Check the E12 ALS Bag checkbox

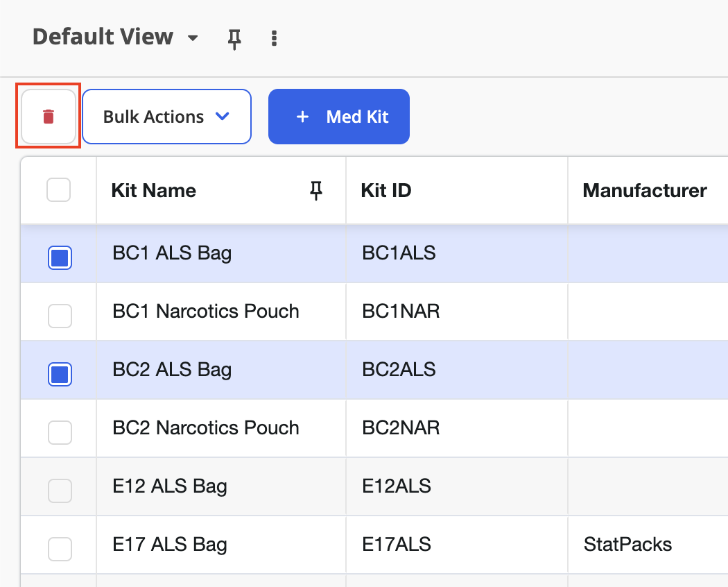60,491
